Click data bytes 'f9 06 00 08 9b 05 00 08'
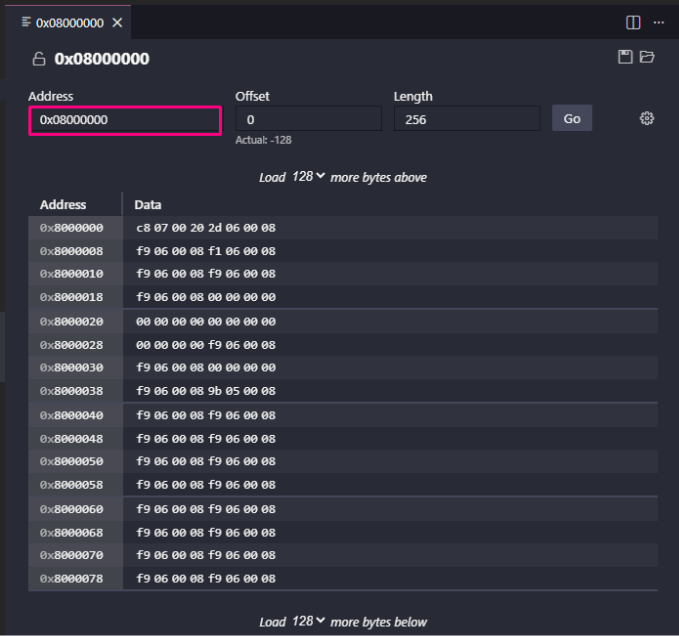The height and width of the screenshot is (636, 679). tap(206, 391)
